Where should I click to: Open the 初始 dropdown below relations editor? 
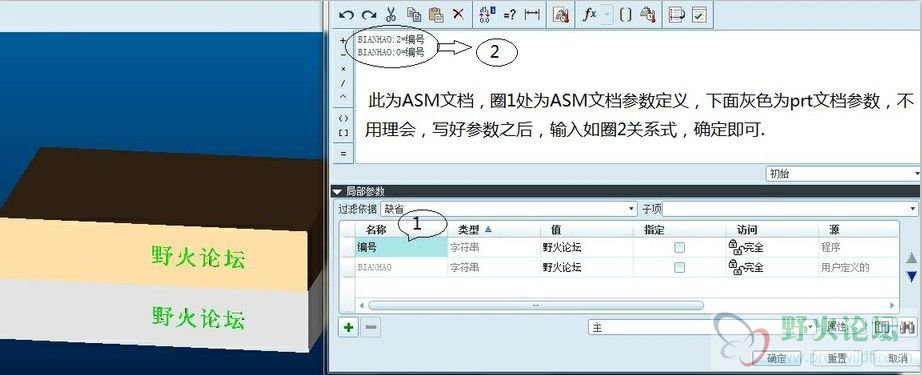pyautogui.click(x=843, y=173)
